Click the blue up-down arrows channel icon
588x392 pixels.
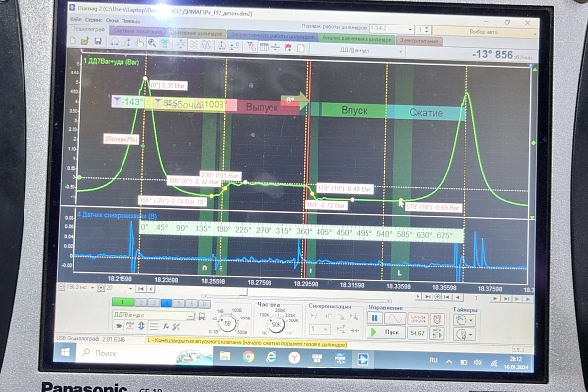[x=141, y=326]
